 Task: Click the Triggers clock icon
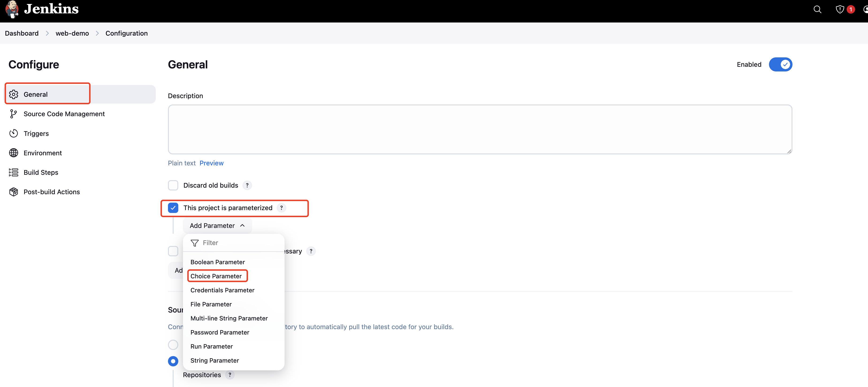[13, 134]
